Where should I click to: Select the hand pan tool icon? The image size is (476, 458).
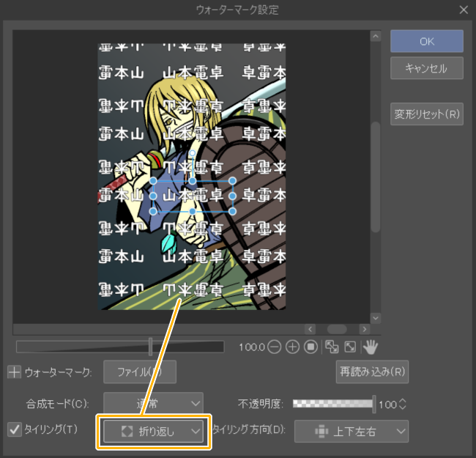pyautogui.click(x=371, y=347)
